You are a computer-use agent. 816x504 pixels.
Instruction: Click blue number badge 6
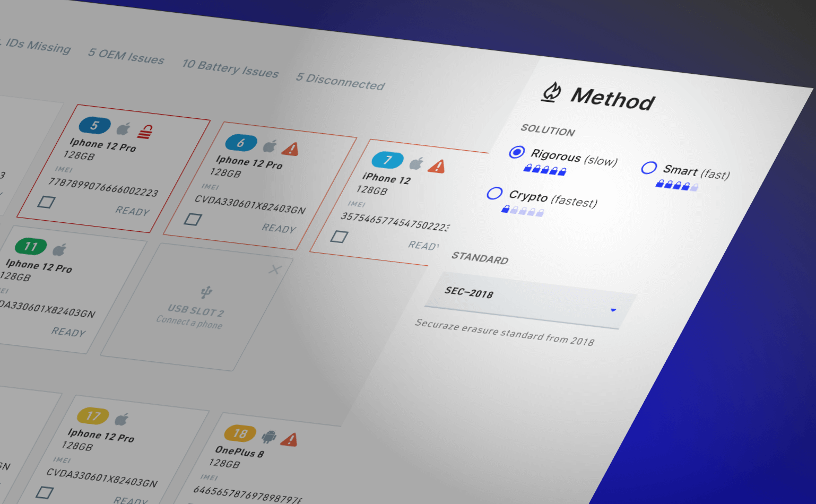click(241, 143)
